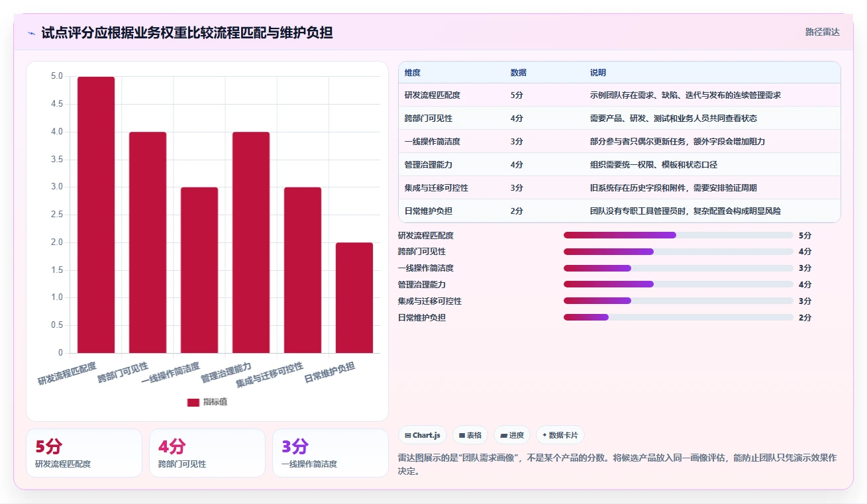867x504 pixels.
Task: Click description 示例团队存在需求、缺陷、迭代与发布的连续管理需求
Action: [x=686, y=95]
